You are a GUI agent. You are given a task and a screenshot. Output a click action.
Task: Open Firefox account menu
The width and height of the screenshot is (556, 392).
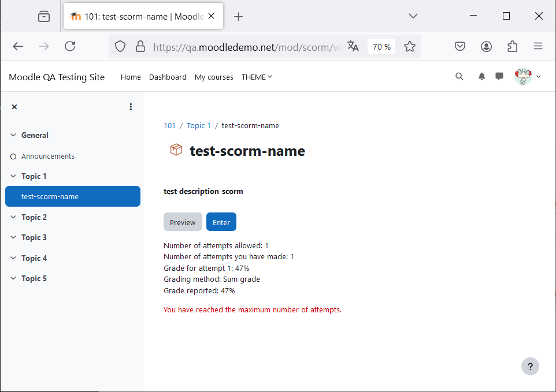pos(486,46)
